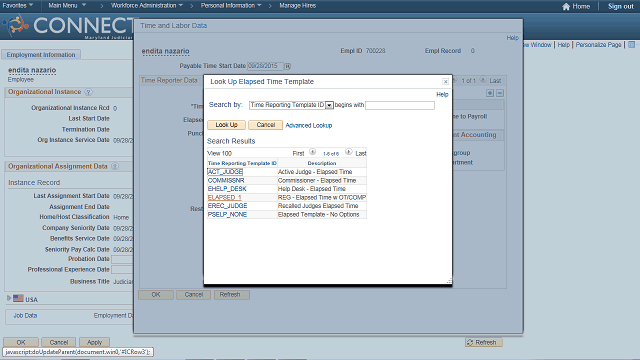This screenshot has height=360, width=640.
Task: Open the Payable Time Start Date calendar
Action: (x=287, y=66)
